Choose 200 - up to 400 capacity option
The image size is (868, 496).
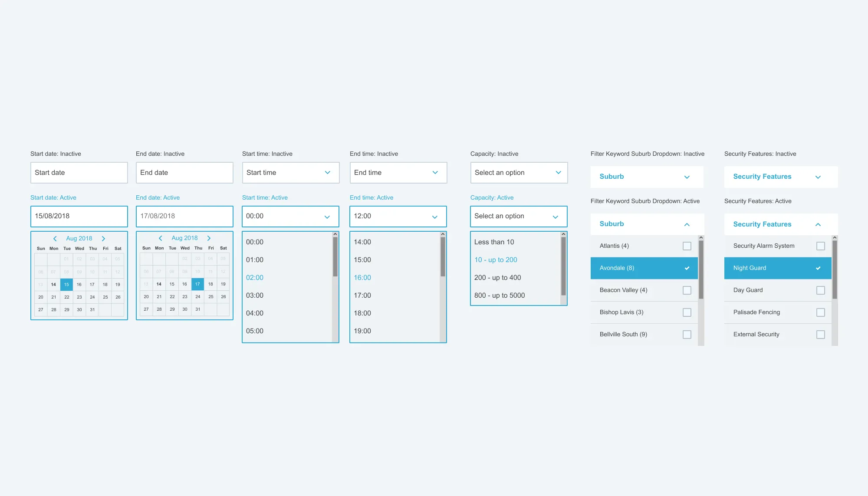pyautogui.click(x=497, y=278)
